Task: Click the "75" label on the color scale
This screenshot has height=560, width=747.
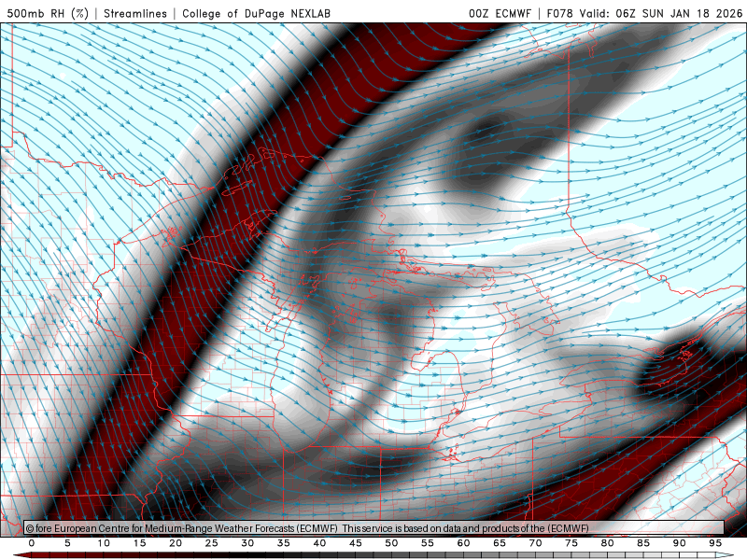Action: 571,543
